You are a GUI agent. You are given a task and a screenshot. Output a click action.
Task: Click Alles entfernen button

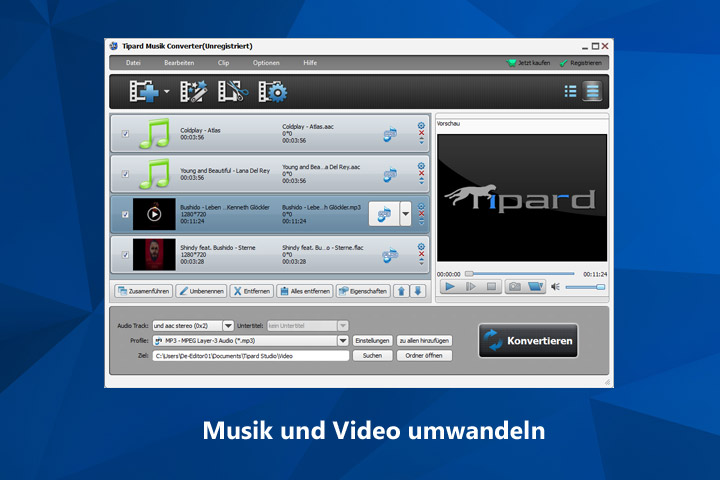[305, 291]
